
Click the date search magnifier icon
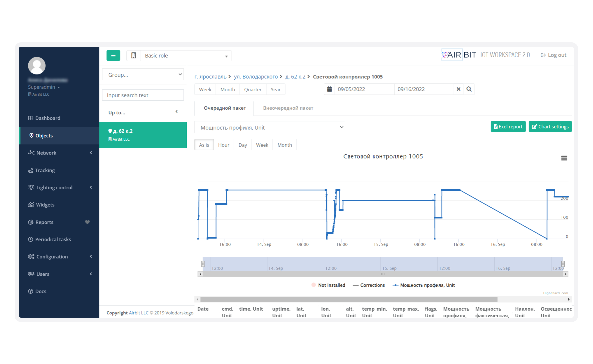click(469, 89)
